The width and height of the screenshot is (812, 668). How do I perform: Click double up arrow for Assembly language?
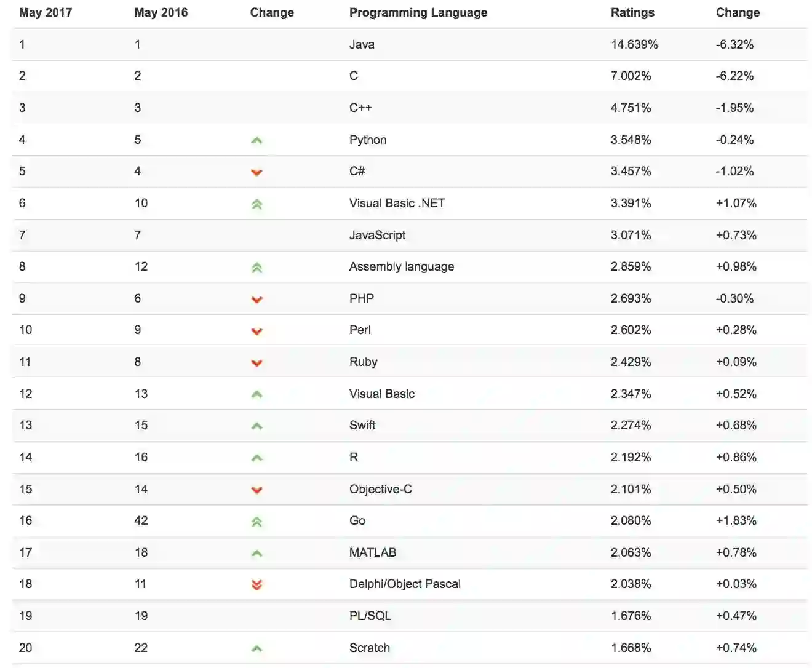pyautogui.click(x=257, y=268)
